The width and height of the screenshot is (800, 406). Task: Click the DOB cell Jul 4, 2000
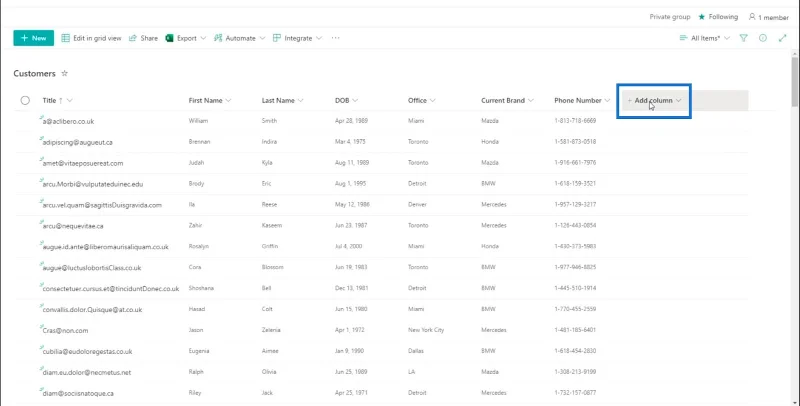pyautogui.click(x=348, y=246)
